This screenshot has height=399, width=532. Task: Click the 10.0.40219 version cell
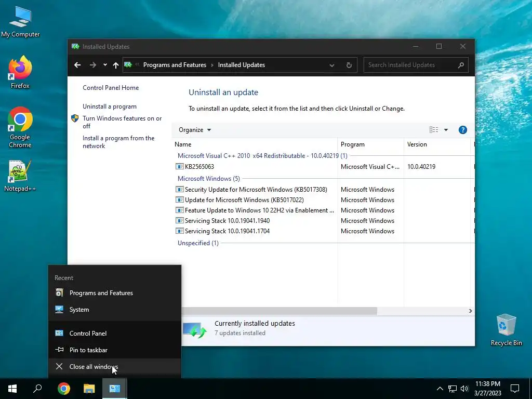click(x=421, y=167)
